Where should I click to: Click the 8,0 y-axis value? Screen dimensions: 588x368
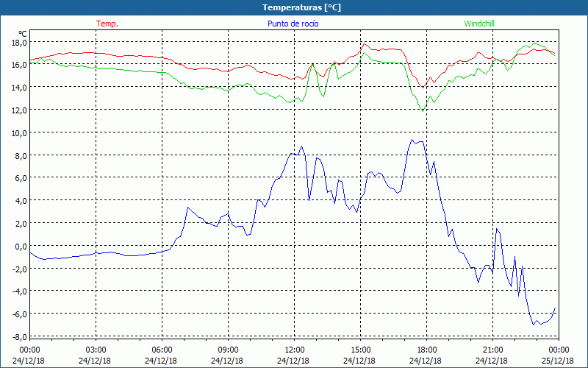(x=21, y=156)
